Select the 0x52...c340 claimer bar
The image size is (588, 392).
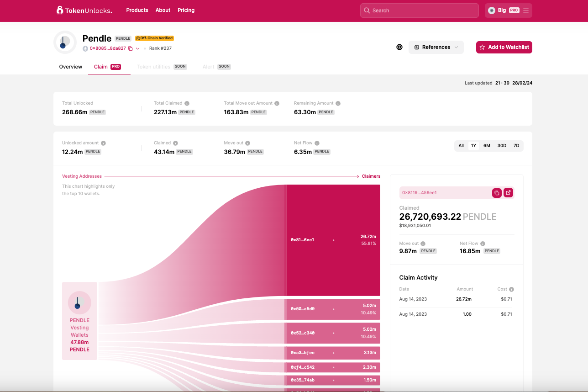tap(333, 333)
